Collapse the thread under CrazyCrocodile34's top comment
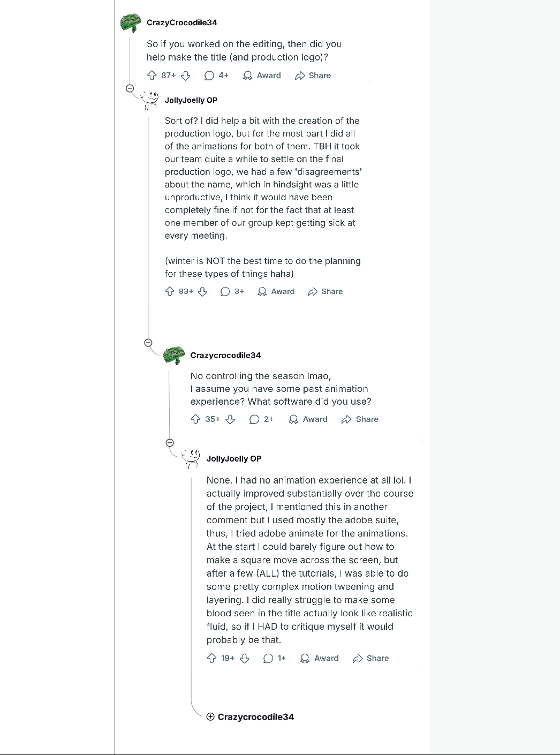Screen dimensions: 560x755 (130, 88)
